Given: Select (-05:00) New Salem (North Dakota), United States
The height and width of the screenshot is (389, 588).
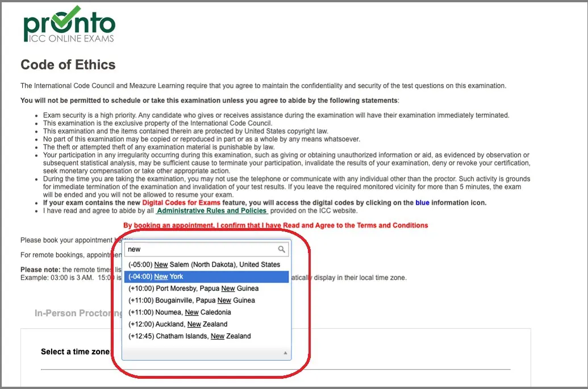Looking at the screenshot, I should point(207,264).
